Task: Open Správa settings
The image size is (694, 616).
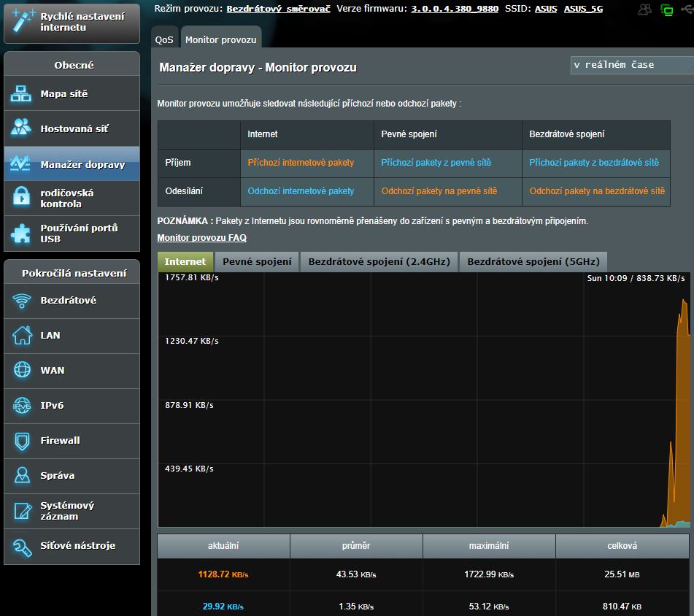Action: [72, 476]
